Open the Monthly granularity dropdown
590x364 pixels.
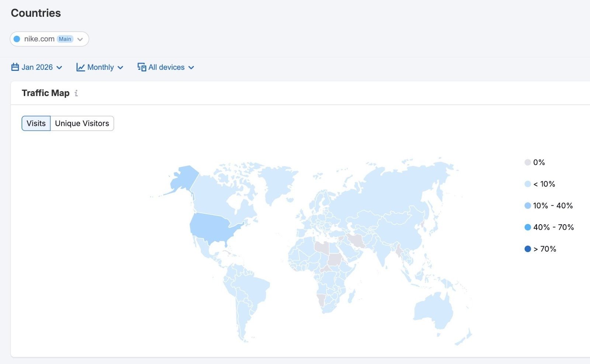pyautogui.click(x=100, y=67)
